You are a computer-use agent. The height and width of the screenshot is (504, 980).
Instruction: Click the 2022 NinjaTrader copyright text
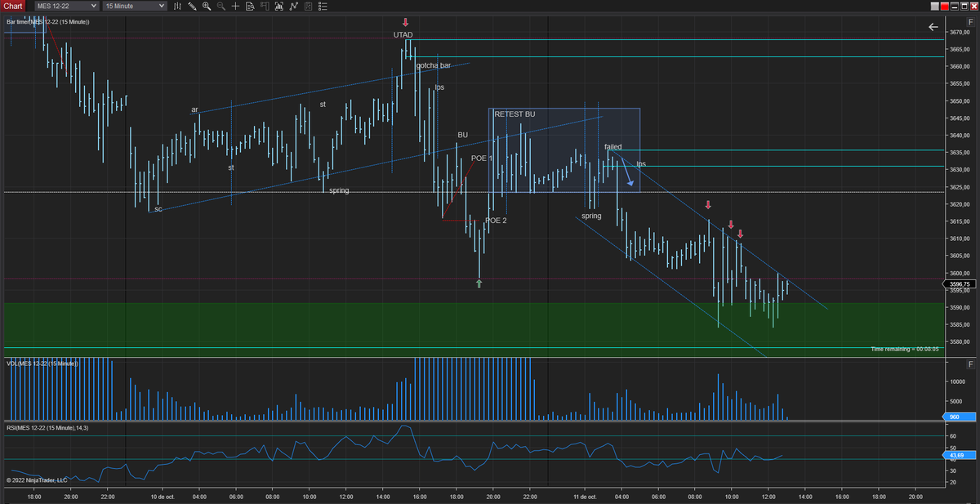tap(36, 480)
